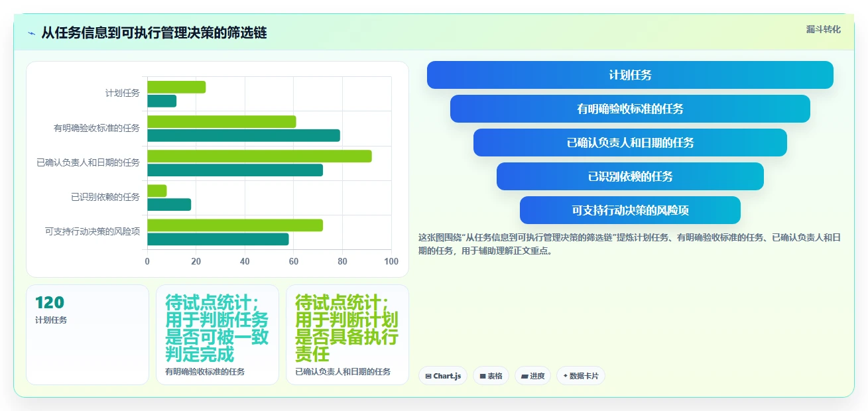Click the 漏斗转化 tag in the header
This screenshot has width=868, height=411.
click(824, 29)
